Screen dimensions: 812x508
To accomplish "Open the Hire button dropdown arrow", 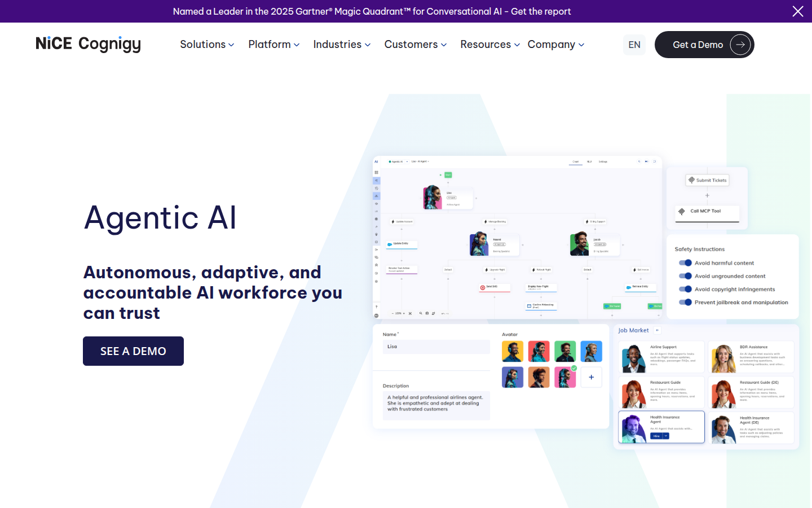I will coord(666,436).
